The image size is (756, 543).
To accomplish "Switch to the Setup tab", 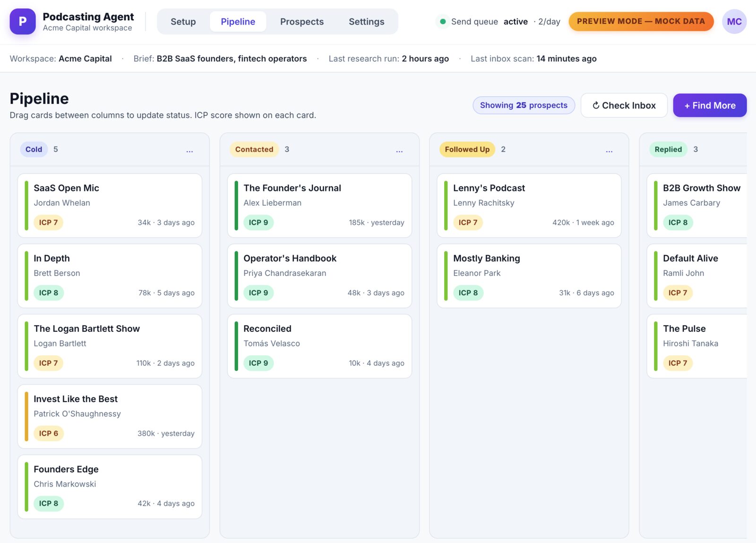I will coord(183,22).
